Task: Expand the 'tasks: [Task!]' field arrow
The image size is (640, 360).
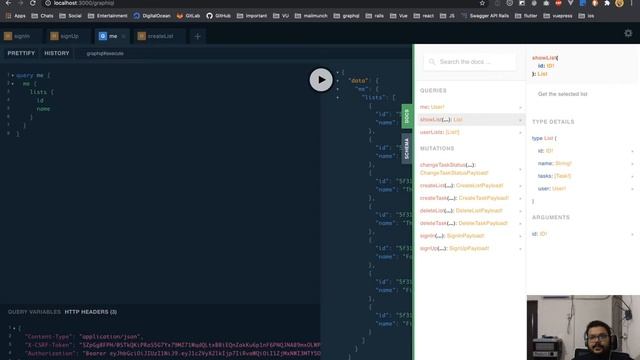Action: point(632,176)
